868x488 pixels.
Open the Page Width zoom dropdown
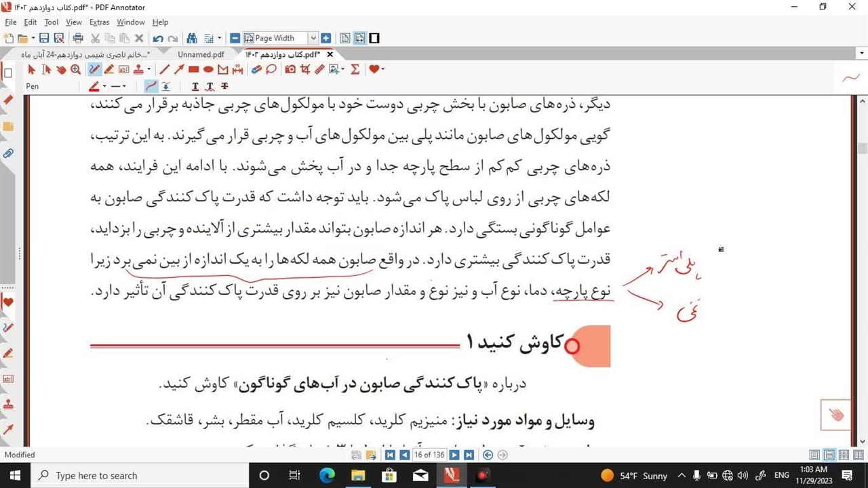tap(313, 38)
